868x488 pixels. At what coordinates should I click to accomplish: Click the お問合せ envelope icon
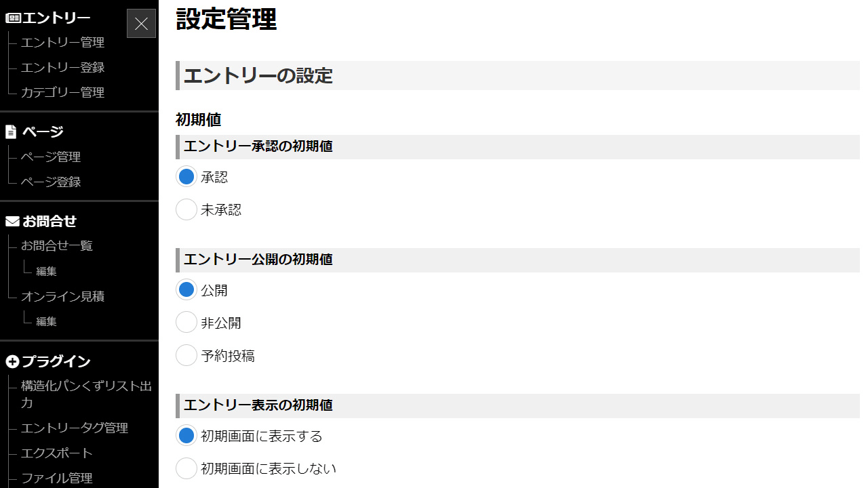[12, 221]
